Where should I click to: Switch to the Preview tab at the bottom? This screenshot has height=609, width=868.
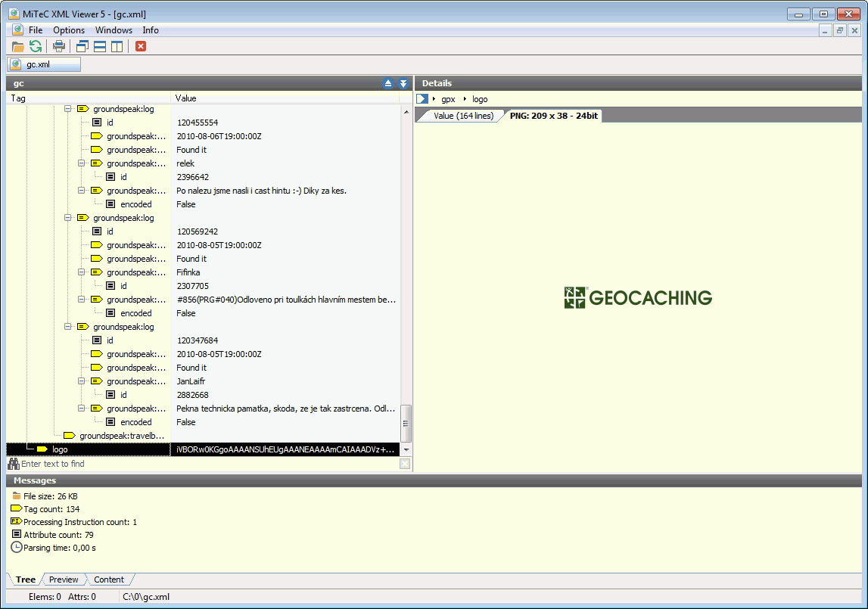[64, 579]
